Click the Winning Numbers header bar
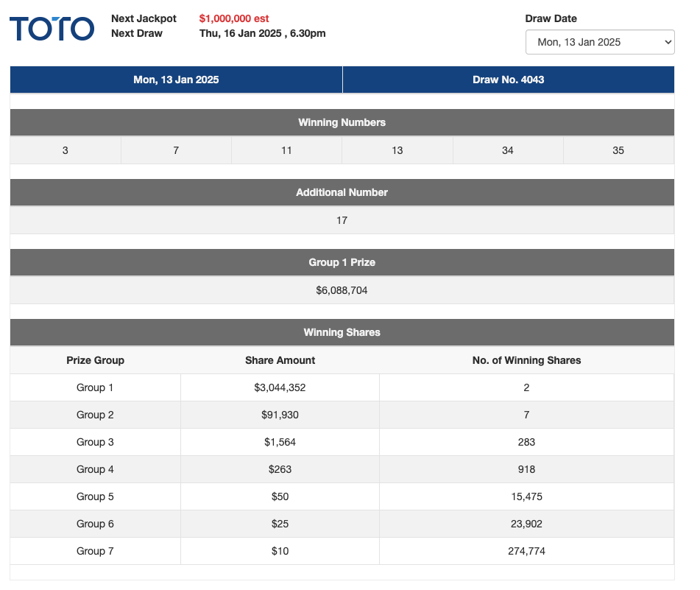Viewport: 700px width, 590px height. click(342, 122)
